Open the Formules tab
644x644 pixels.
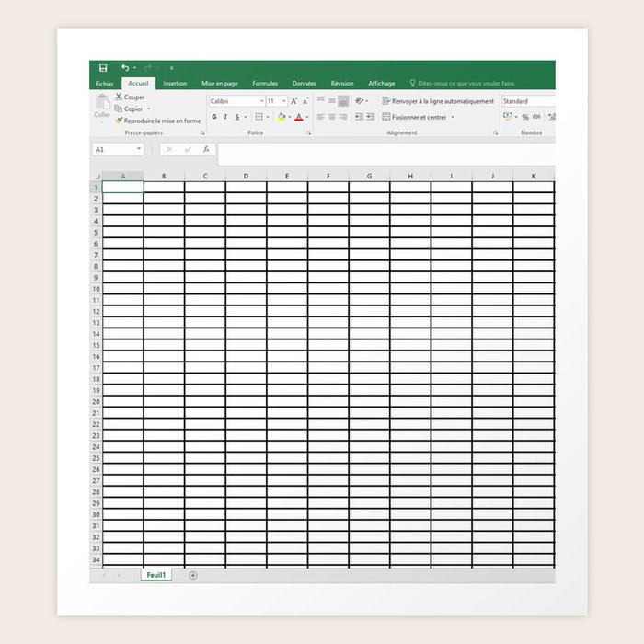[x=265, y=84]
